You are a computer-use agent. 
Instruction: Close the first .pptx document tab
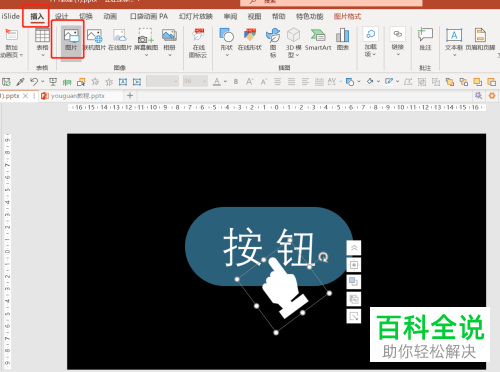coord(25,96)
